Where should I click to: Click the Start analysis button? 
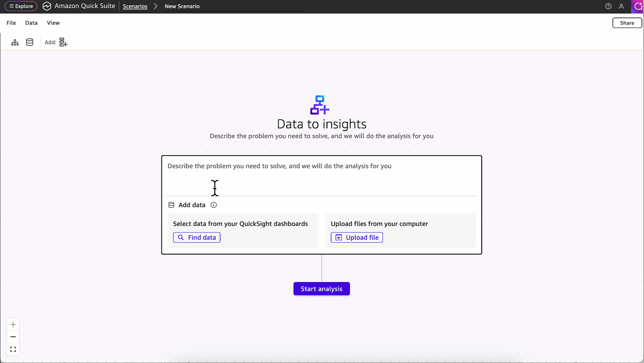[321, 288]
